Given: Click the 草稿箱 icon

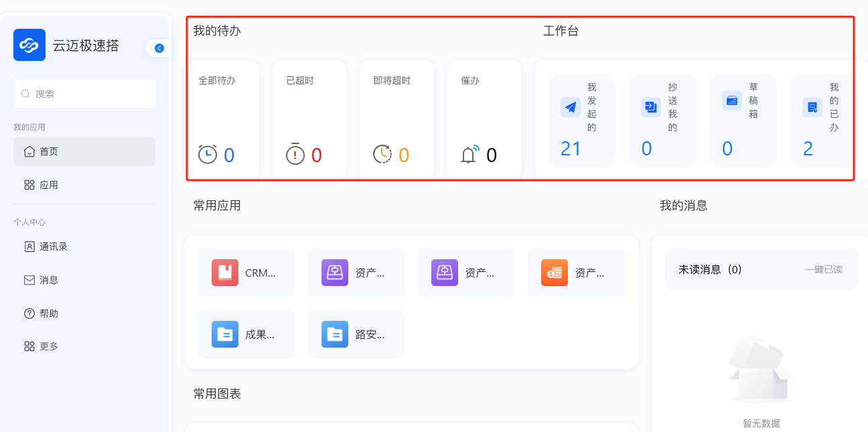Looking at the screenshot, I should point(731,101).
